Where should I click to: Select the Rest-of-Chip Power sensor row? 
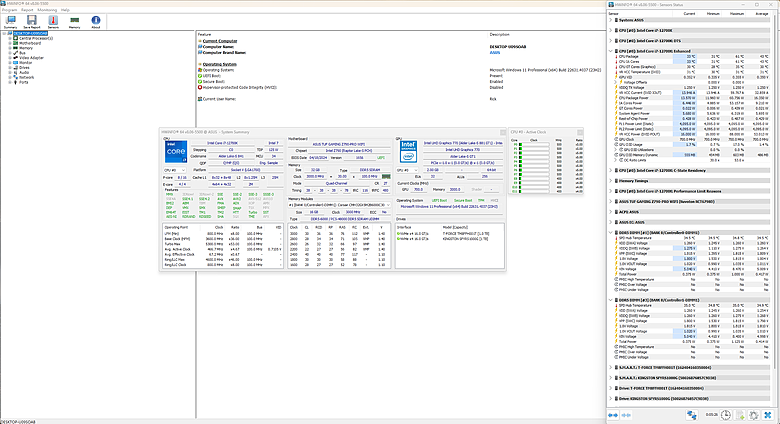pyautogui.click(x=691, y=119)
